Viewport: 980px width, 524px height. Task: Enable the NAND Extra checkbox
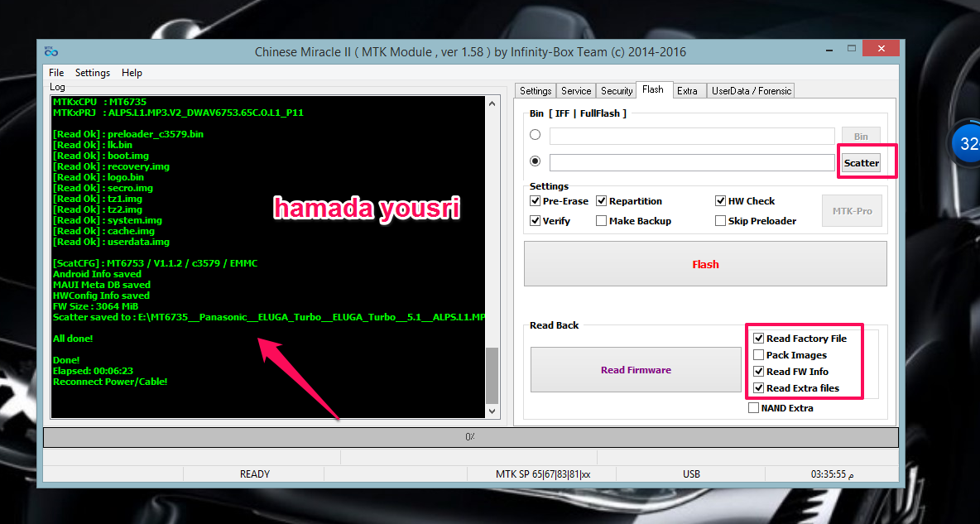754,408
